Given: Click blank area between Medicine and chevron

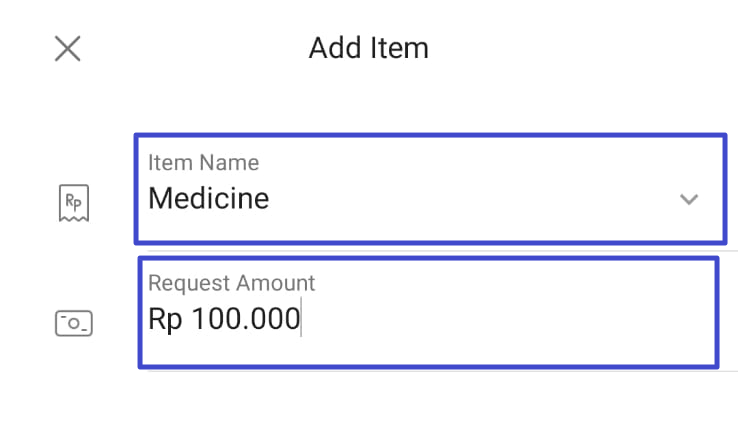Looking at the screenshot, I should coord(471,199).
